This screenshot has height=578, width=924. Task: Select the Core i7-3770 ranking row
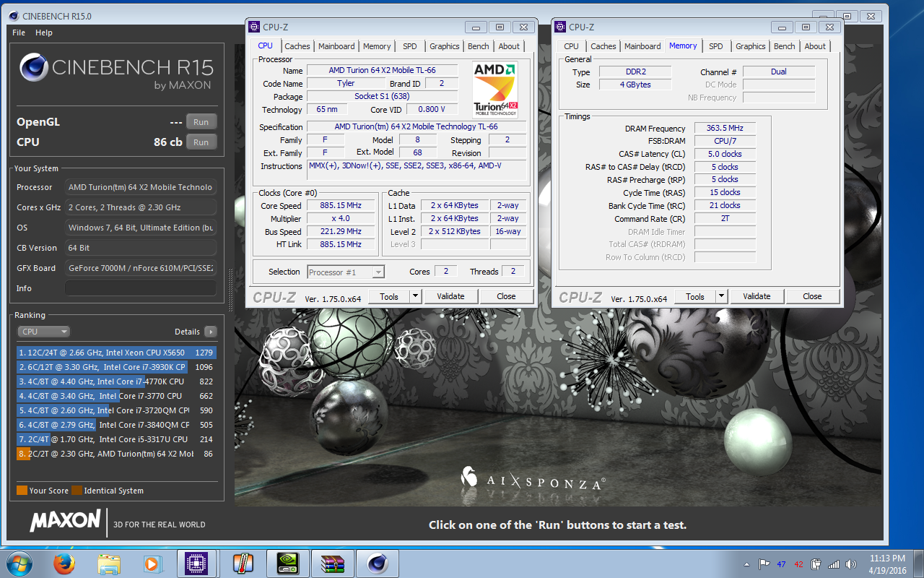pyautogui.click(x=116, y=396)
